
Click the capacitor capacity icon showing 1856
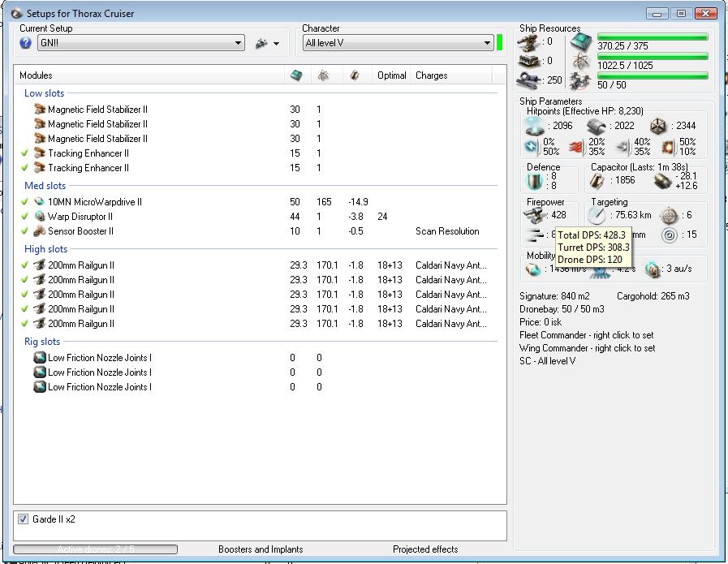click(597, 181)
